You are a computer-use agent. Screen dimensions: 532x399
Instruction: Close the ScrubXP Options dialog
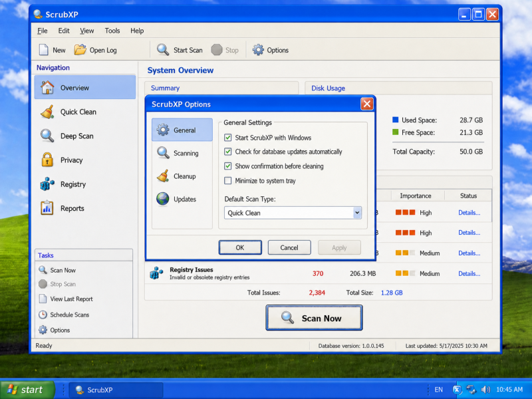click(x=367, y=104)
